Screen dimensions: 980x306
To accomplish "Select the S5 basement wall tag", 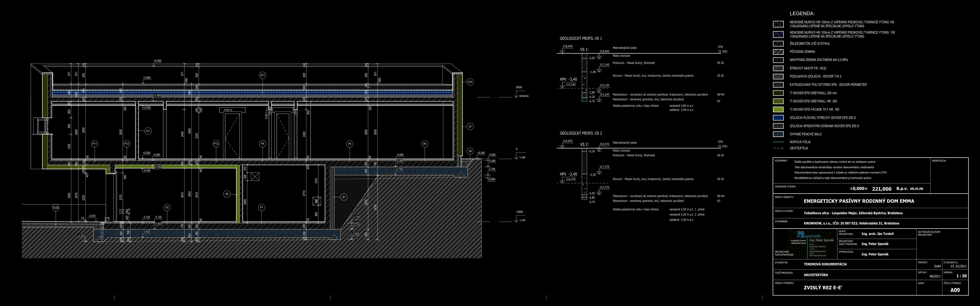I will pos(227,194).
